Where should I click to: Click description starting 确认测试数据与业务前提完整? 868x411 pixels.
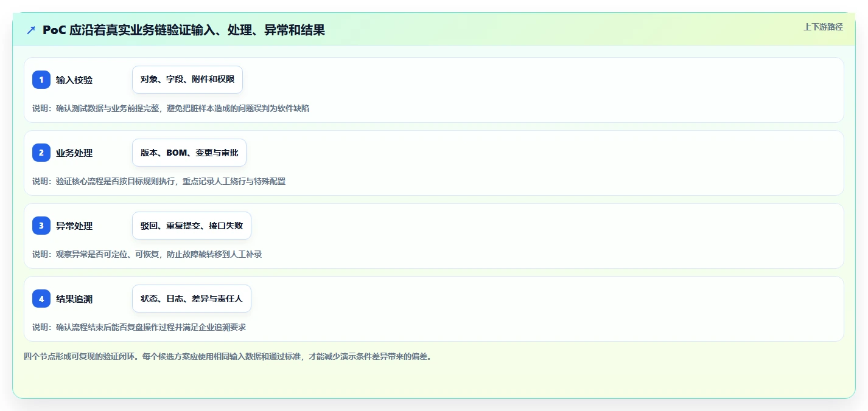pos(171,108)
